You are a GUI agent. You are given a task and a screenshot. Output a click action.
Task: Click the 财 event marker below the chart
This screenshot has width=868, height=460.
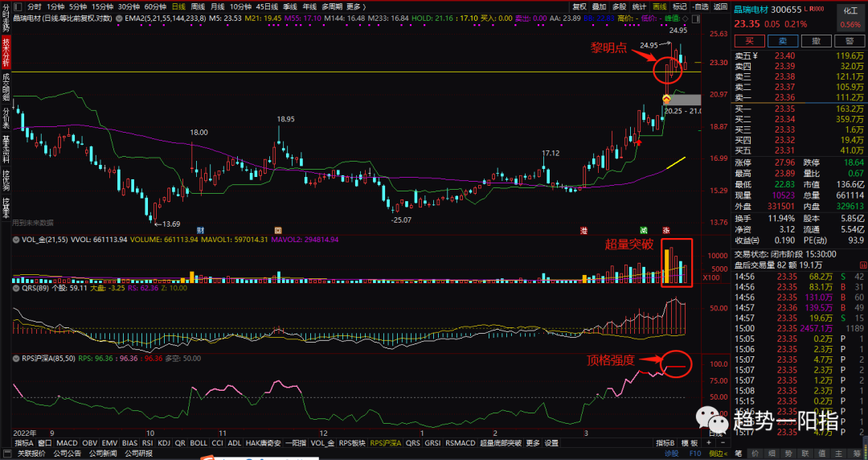(x=200, y=230)
